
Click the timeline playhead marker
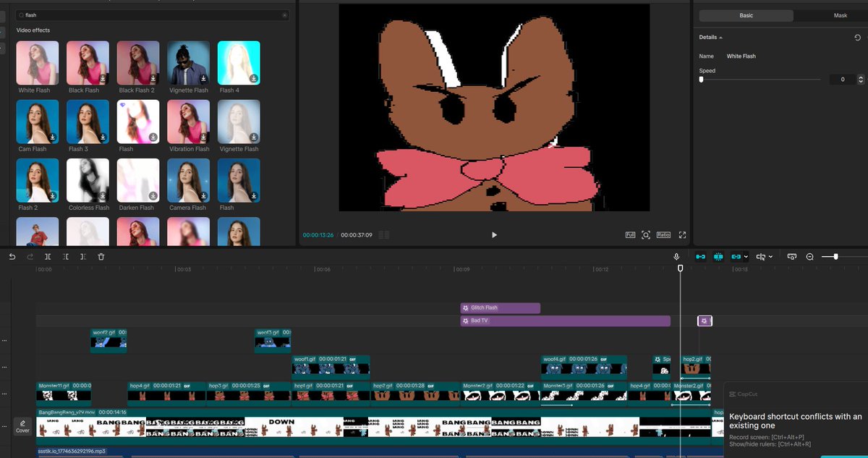tap(680, 268)
